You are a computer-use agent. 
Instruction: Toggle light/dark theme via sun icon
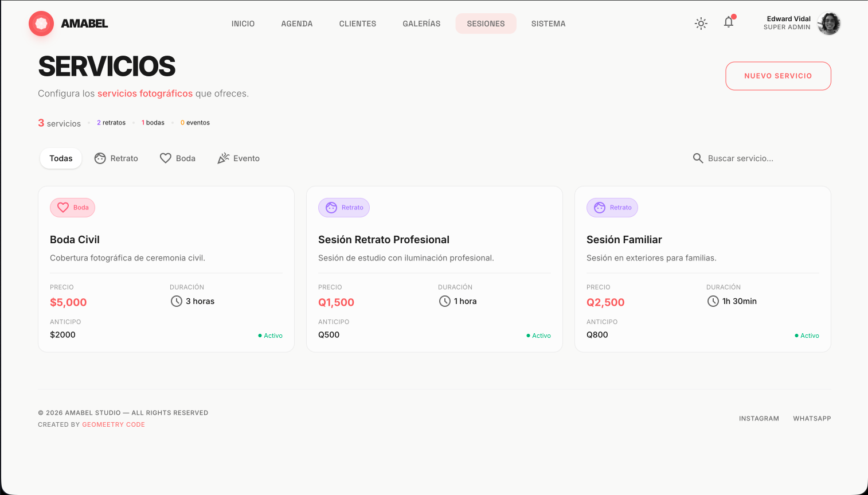point(701,24)
